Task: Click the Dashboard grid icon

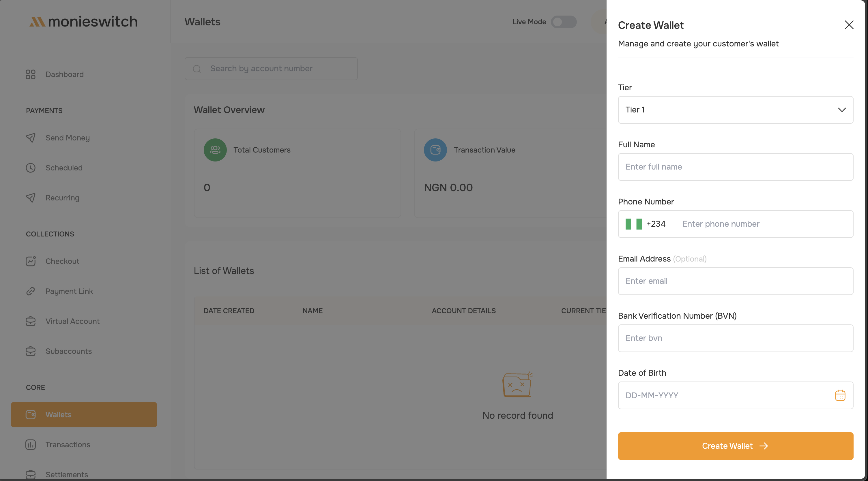Action: coord(30,74)
